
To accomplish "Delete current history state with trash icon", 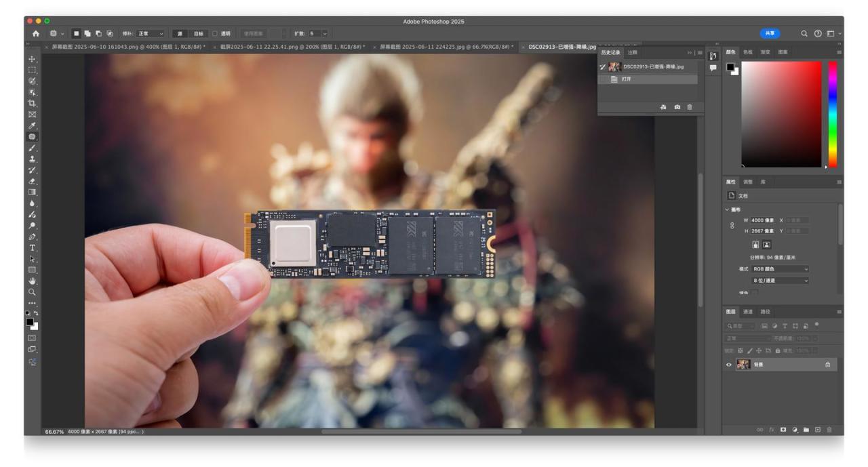I will tap(690, 107).
